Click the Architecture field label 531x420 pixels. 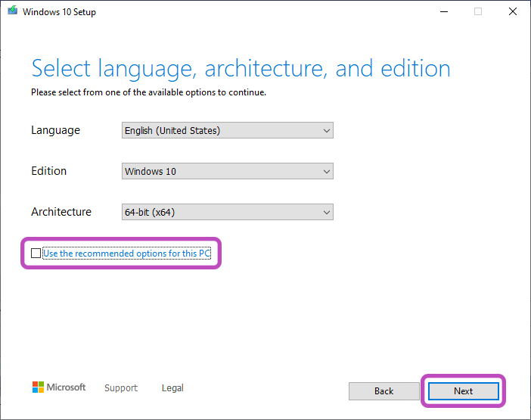(x=61, y=212)
